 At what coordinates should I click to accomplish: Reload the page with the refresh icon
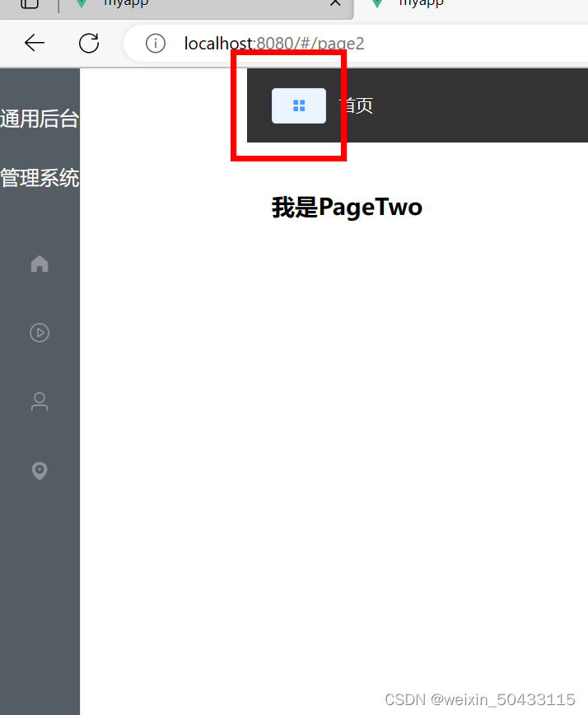88,43
